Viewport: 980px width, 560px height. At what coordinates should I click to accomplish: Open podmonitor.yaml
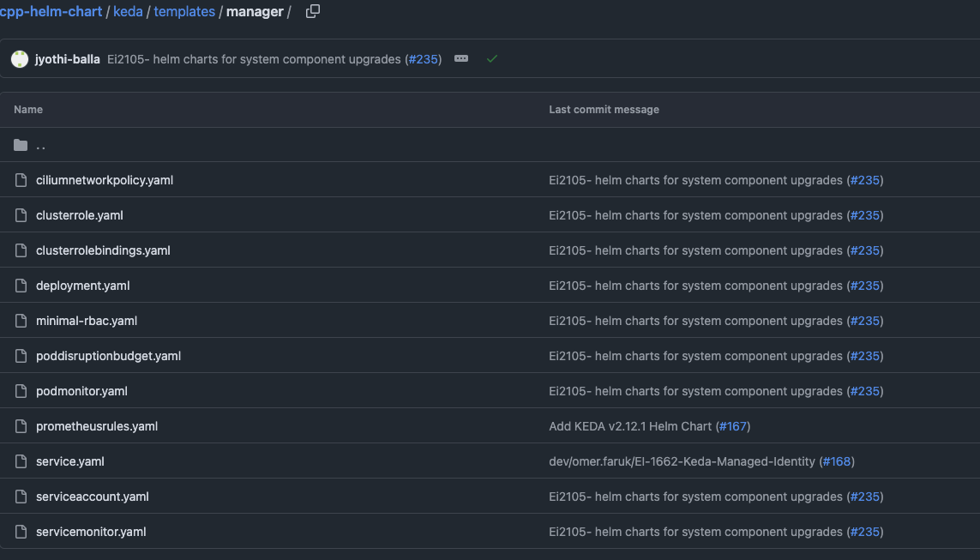click(x=81, y=391)
